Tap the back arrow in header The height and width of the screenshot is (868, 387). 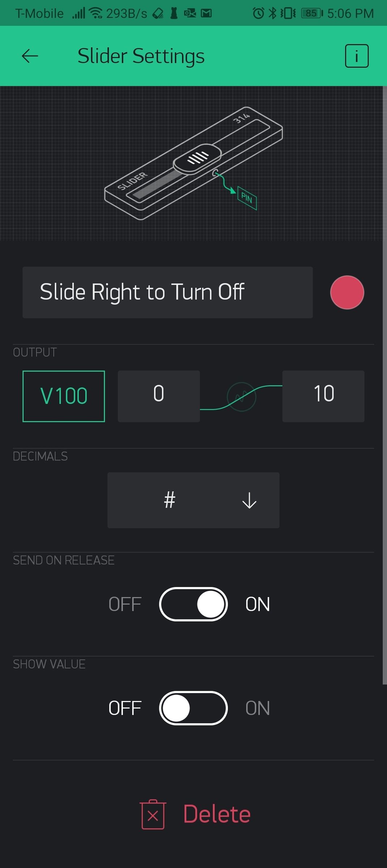(x=30, y=56)
